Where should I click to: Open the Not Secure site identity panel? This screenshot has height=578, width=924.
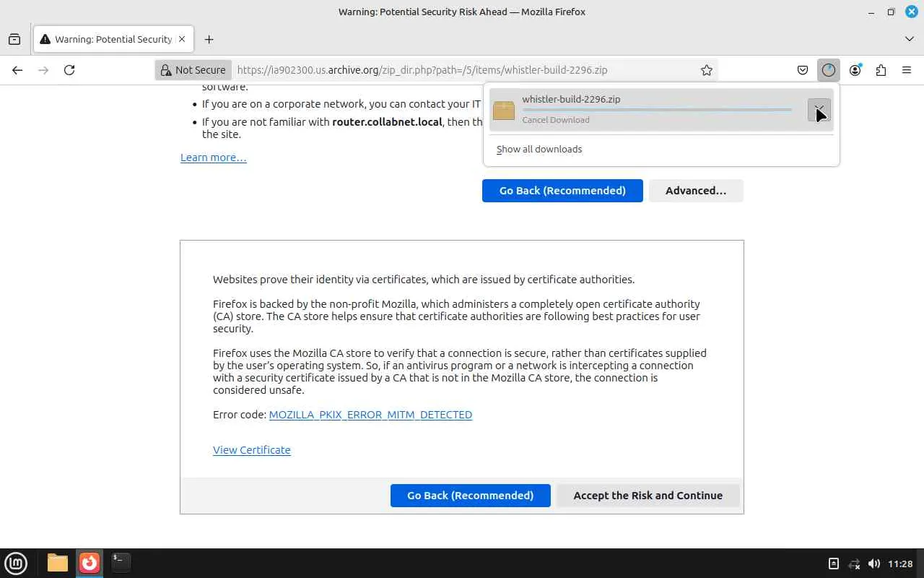[x=193, y=70]
